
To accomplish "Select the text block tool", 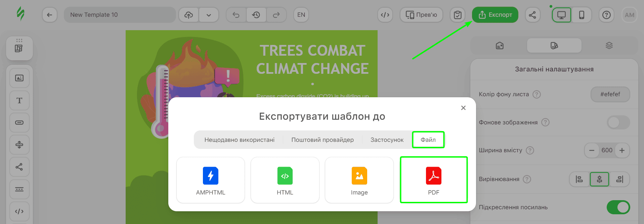I will tap(19, 100).
